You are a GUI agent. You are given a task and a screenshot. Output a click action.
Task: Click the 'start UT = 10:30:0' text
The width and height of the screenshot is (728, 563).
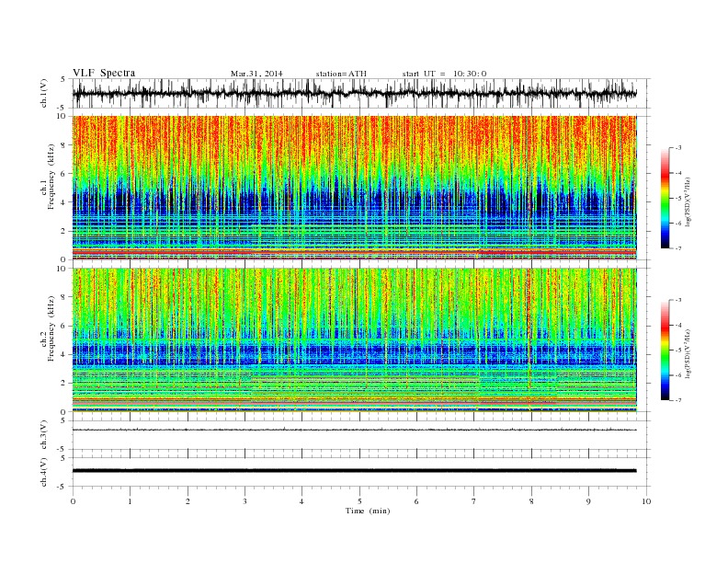(444, 74)
